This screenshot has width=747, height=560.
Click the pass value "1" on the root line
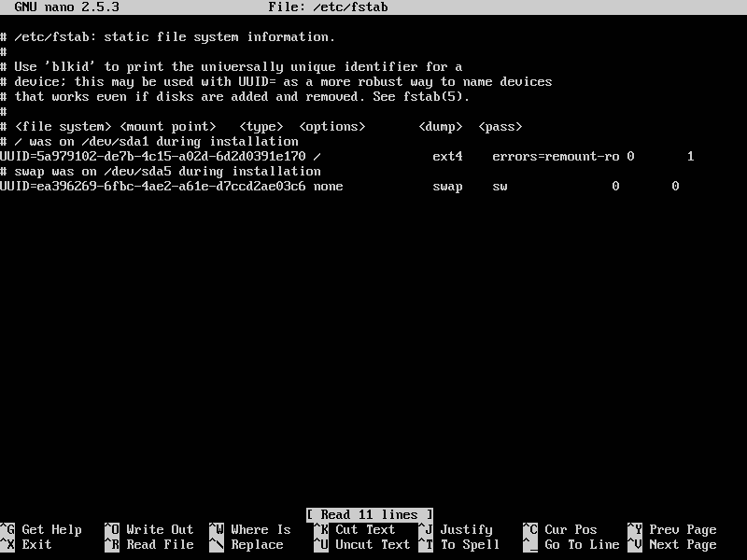point(690,157)
